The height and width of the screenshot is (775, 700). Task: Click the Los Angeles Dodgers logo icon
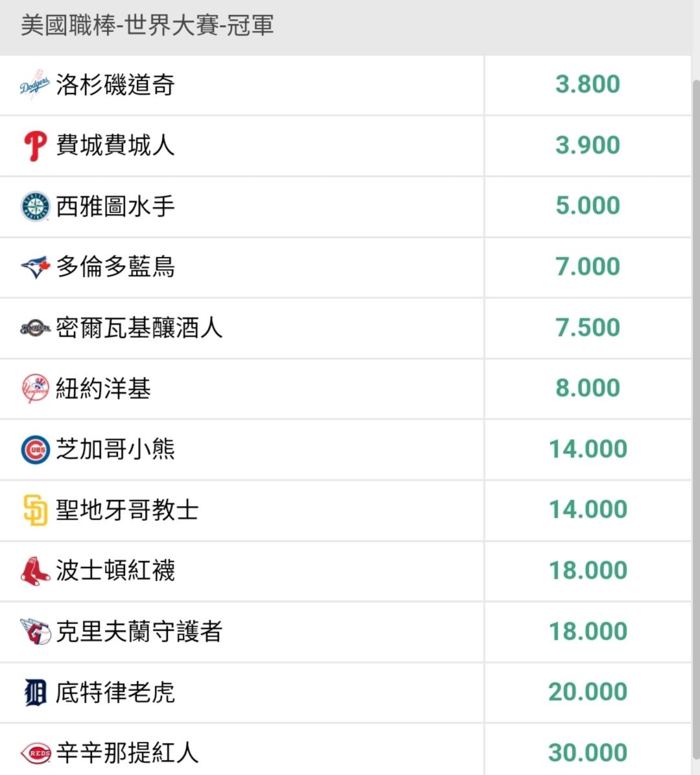(35, 85)
